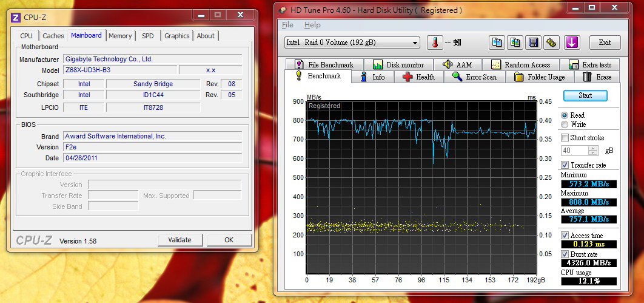Click the Z68X-UD3H-B3 model field
The height and width of the screenshot is (303, 644).
120,70
